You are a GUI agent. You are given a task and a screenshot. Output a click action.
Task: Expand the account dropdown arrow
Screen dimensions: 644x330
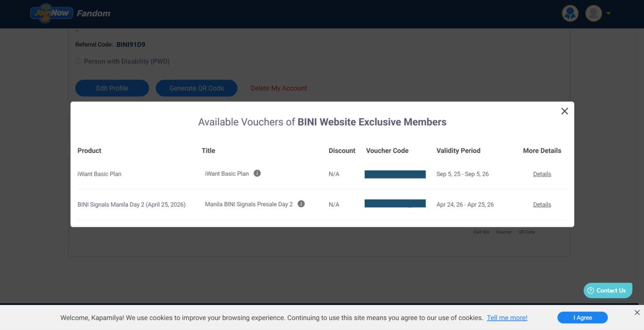click(x=608, y=14)
